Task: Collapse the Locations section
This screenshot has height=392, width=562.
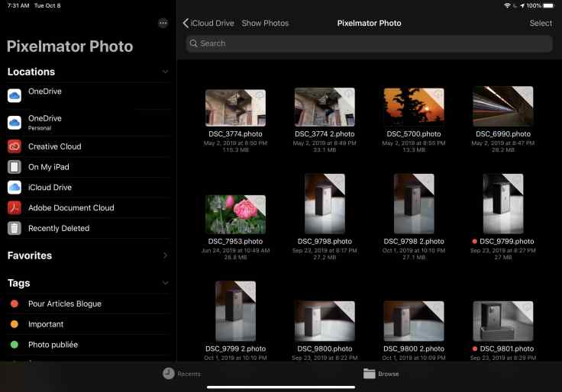Action: click(x=165, y=72)
